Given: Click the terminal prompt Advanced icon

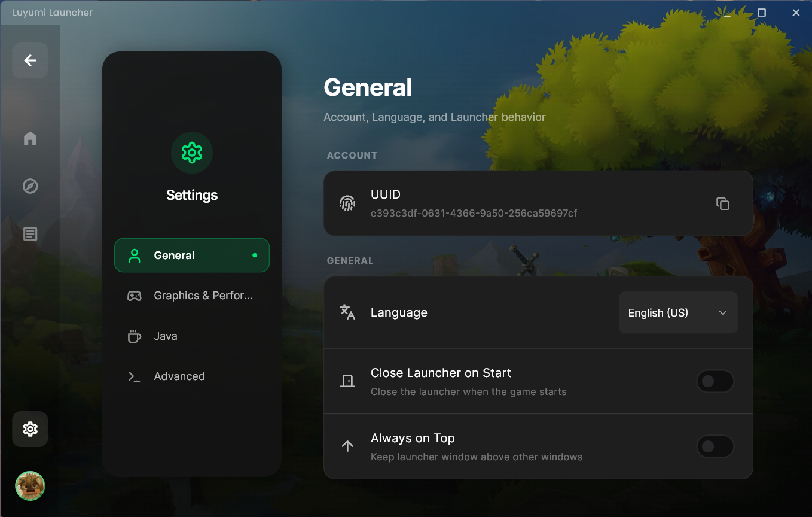Looking at the screenshot, I should click(x=135, y=376).
